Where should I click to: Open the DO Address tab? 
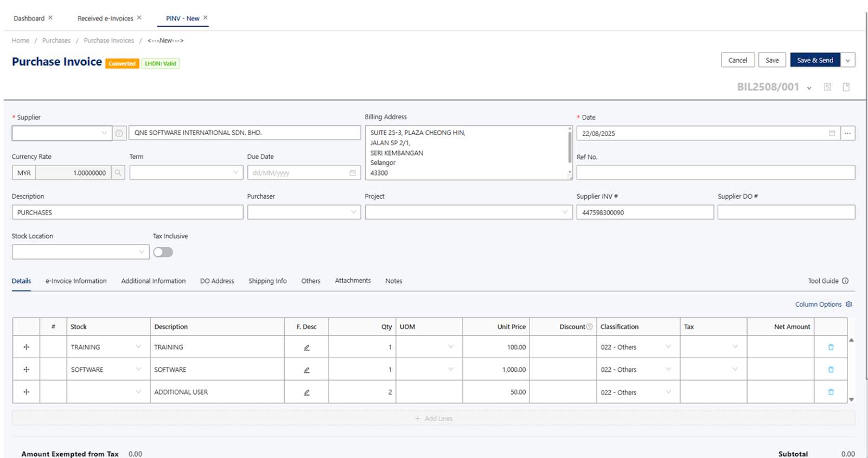(217, 281)
